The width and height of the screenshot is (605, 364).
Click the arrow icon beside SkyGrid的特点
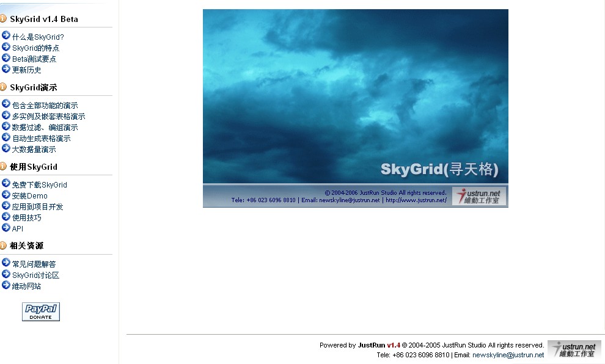(x=5, y=47)
